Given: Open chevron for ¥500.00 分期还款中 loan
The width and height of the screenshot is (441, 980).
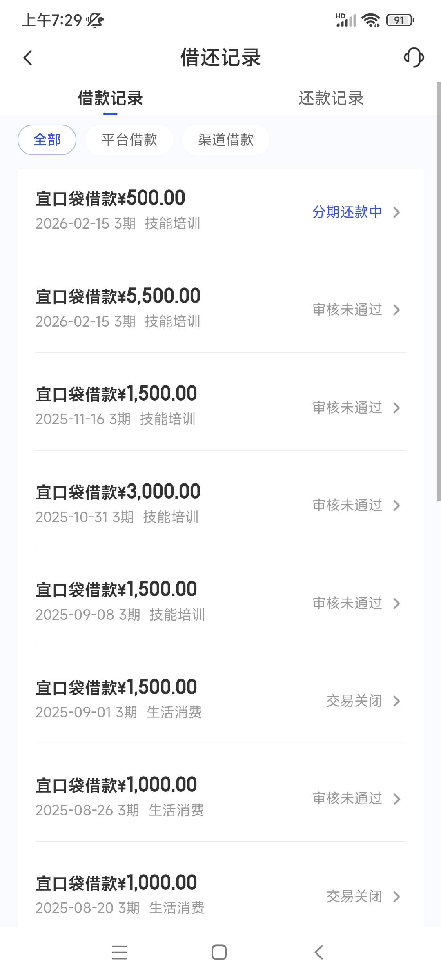Looking at the screenshot, I should click(x=396, y=212).
